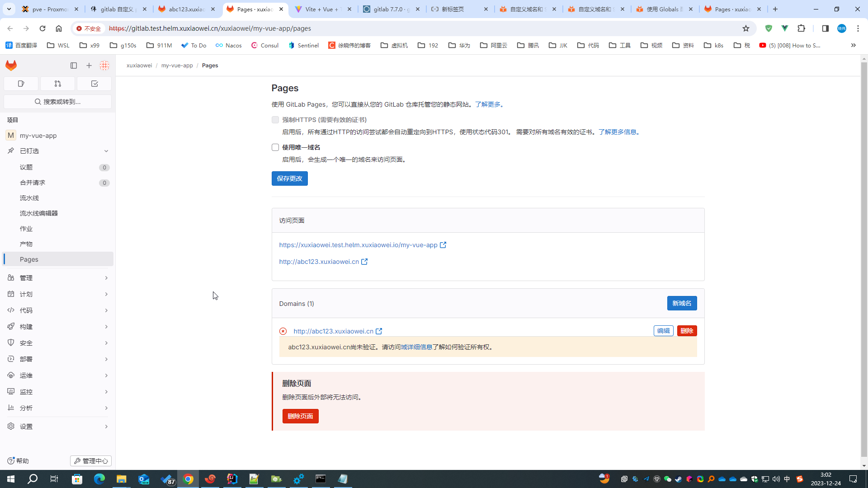The image size is (868, 488).
Task: Open File Explorer from the taskbar
Action: click(x=121, y=479)
